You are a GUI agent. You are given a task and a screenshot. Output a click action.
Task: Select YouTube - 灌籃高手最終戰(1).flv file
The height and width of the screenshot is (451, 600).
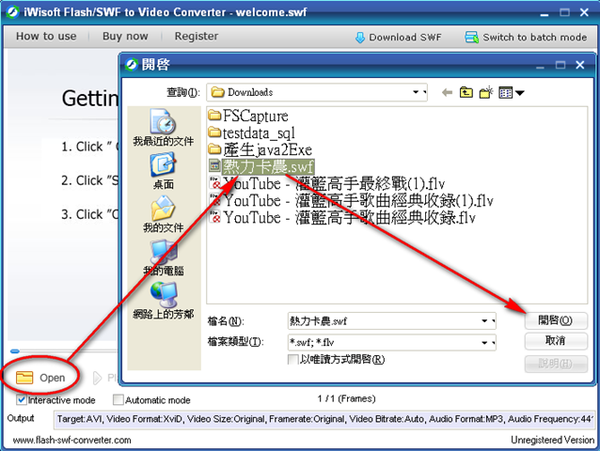(327, 184)
